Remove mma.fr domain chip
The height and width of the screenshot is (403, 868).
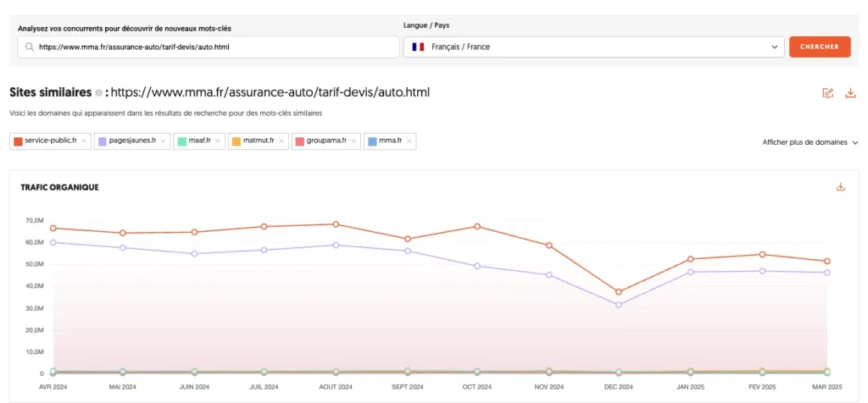coord(409,141)
